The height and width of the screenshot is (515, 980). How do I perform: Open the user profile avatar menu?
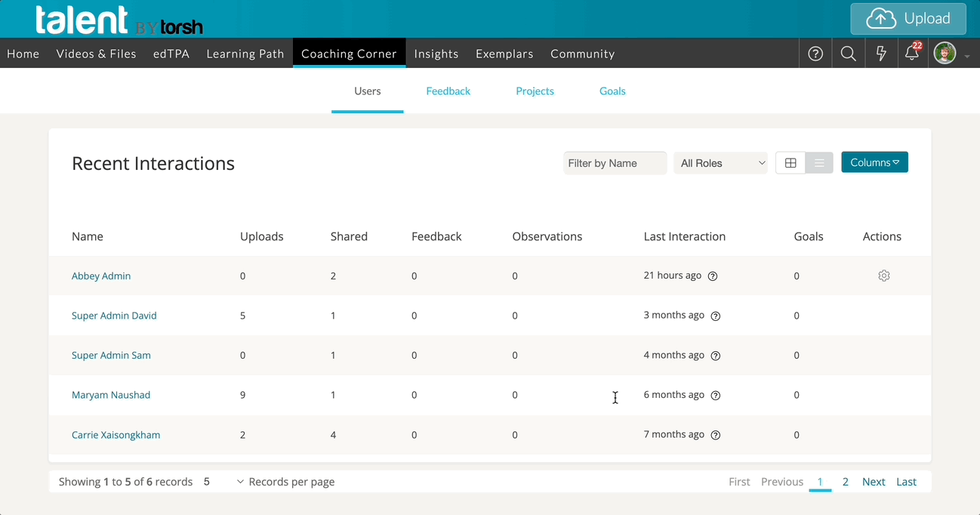pyautogui.click(x=945, y=54)
